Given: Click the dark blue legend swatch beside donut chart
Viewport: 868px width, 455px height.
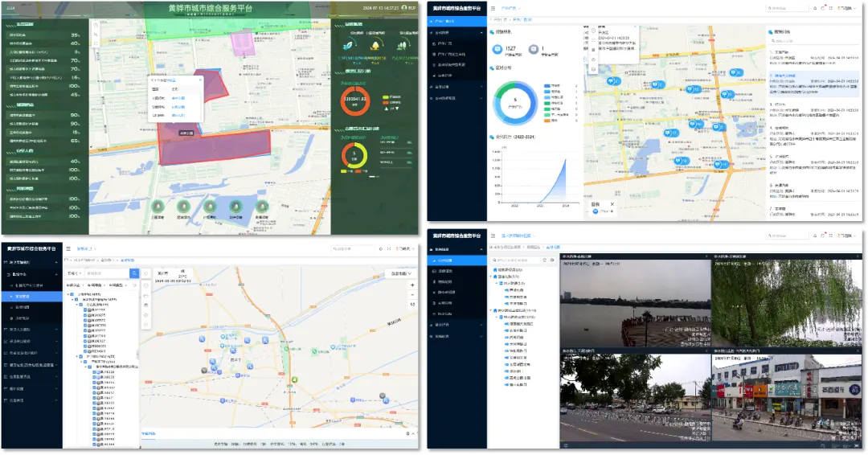Looking at the screenshot, I should 547,84.
